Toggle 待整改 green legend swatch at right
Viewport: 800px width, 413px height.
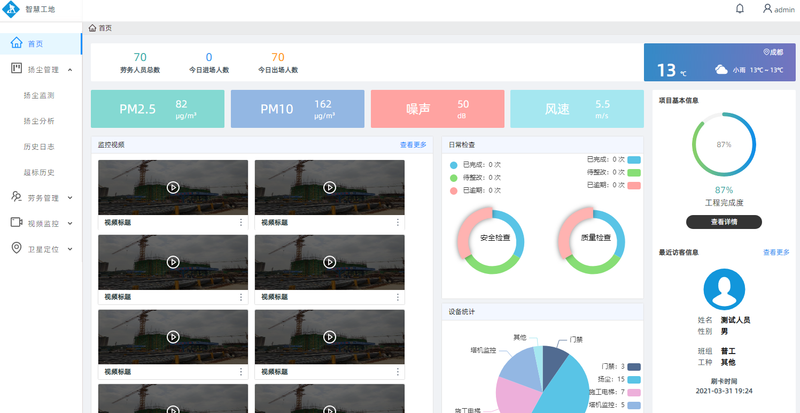click(634, 173)
